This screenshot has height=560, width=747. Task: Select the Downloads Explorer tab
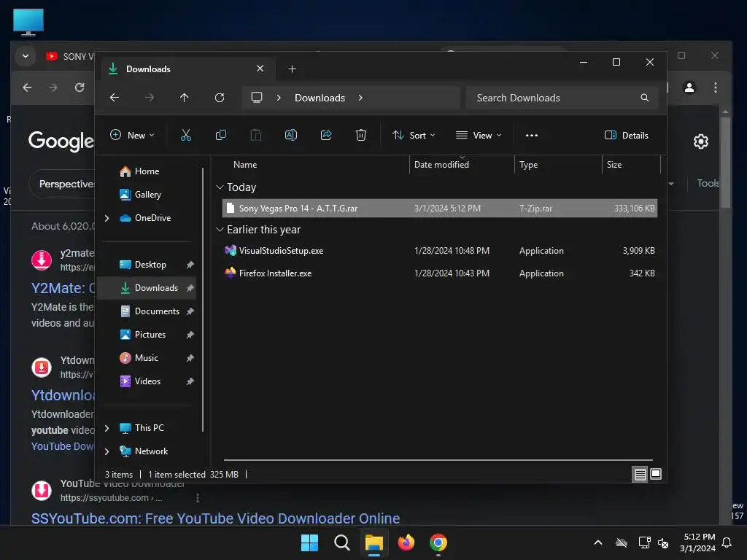click(188, 69)
